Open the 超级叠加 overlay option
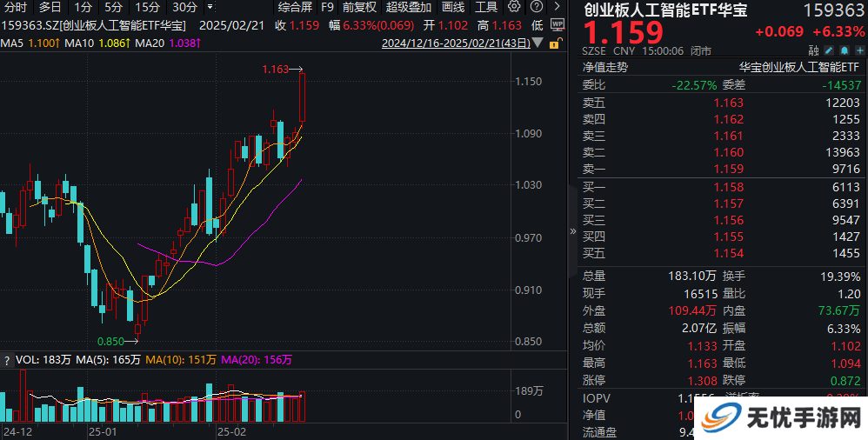This screenshot has height=440, width=868. pyautogui.click(x=409, y=7)
